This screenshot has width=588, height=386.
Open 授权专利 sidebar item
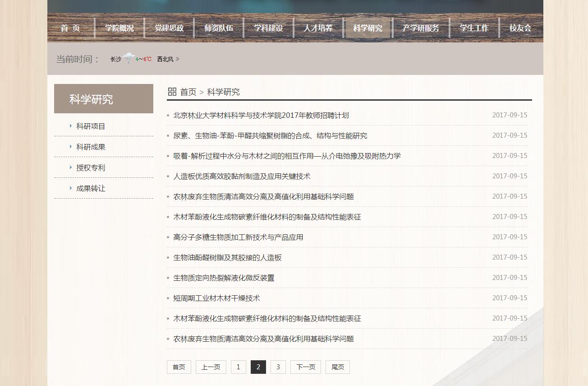[x=91, y=168]
